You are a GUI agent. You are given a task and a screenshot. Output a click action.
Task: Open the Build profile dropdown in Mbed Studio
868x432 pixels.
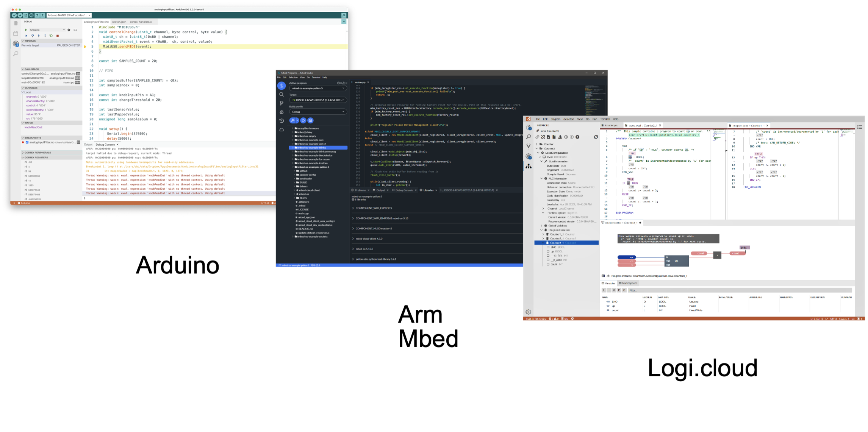pyautogui.click(x=318, y=112)
